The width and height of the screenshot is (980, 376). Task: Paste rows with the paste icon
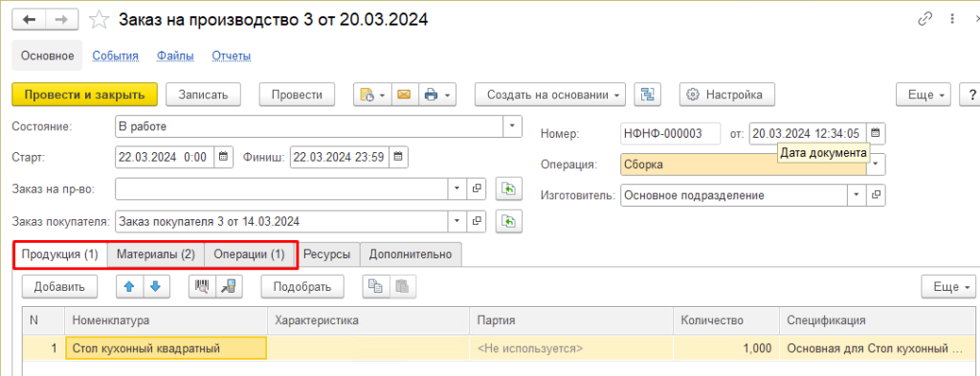402,287
